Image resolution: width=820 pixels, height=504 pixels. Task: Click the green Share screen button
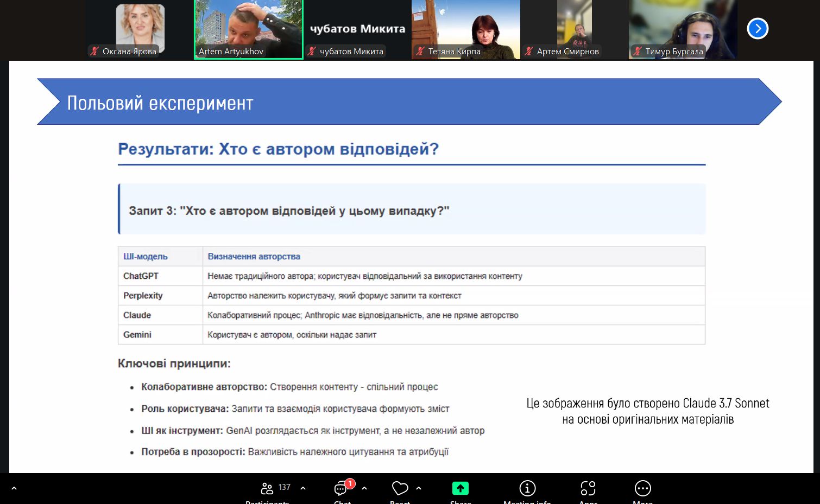point(460,489)
